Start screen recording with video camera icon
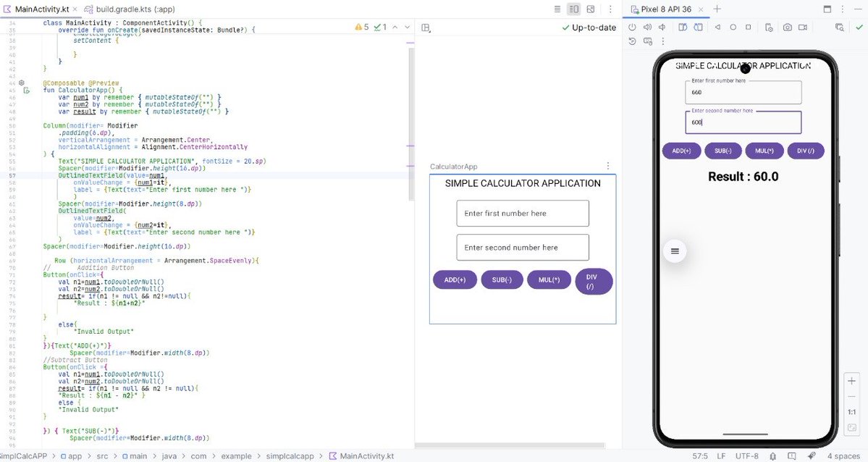Viewport: 868px width, 462px height. [803, 27]
